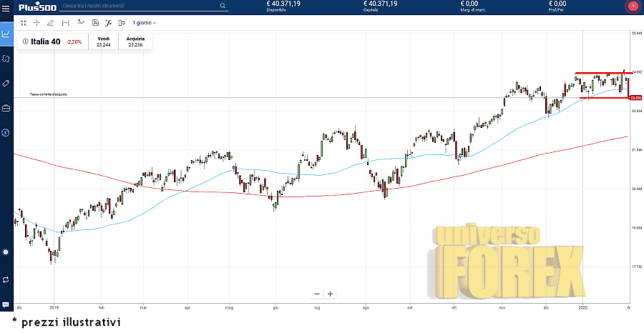Open the red notification badge
This screenshot has width=644, height=333.
(x=633, y=6)
